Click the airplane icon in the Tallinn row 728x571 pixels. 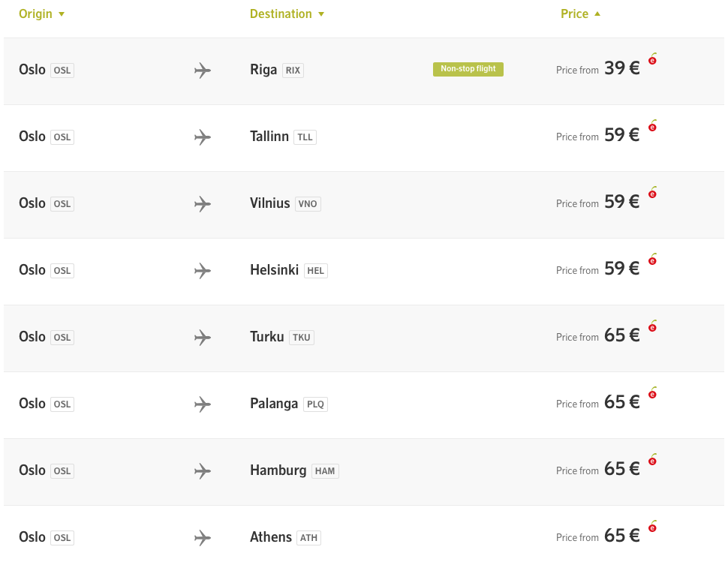click(x=203, y=137)
